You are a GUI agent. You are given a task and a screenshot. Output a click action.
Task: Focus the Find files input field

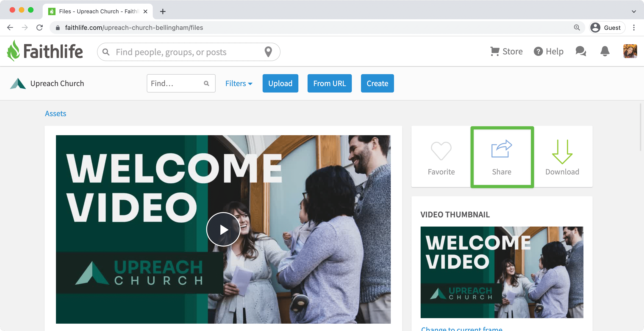coord(181,83)
